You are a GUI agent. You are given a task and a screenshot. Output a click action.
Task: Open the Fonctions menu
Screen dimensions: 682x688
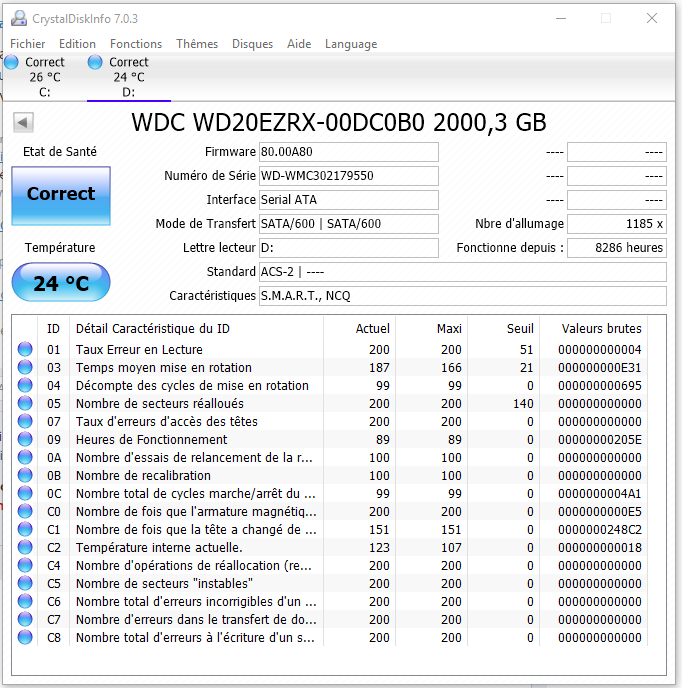pos(136,44)
